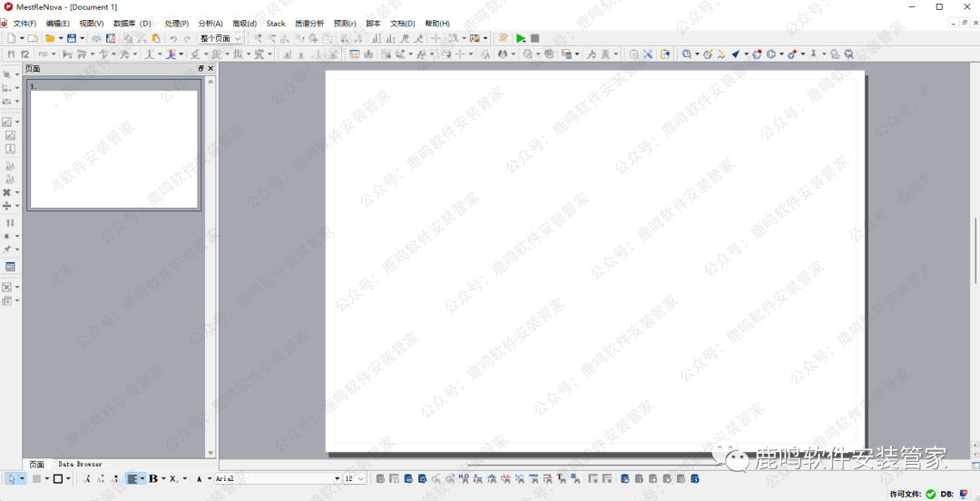This screenshot has width=980, height=501.
Task: Click the New document icon
Action: (x=12, y=38)
